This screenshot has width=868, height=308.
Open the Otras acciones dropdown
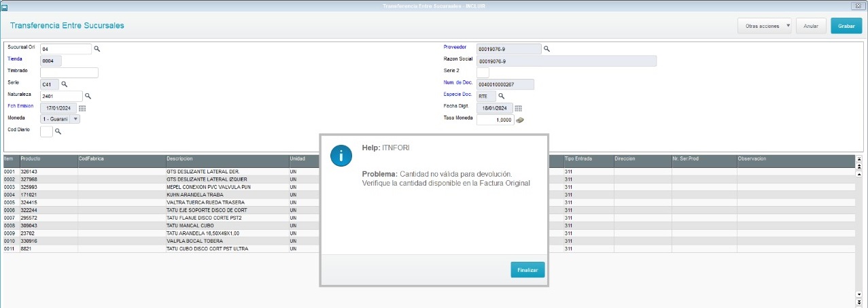pos(765,26)
